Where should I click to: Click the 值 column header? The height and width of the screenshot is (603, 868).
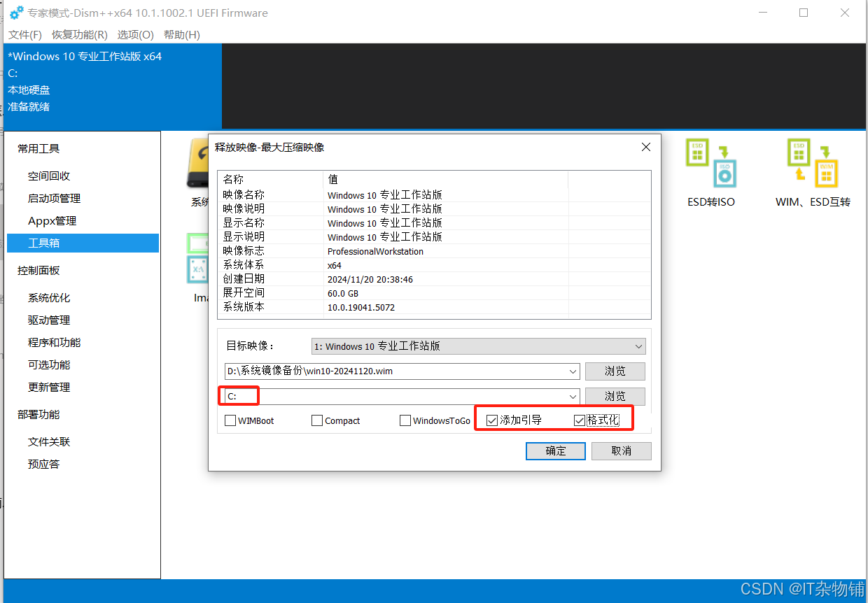click(445, 179)
